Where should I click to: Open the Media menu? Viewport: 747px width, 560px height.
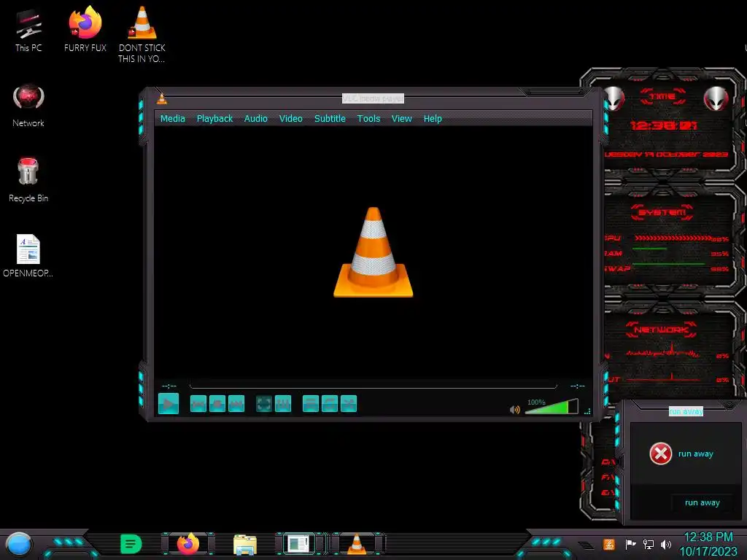click(x=172, y=119)
